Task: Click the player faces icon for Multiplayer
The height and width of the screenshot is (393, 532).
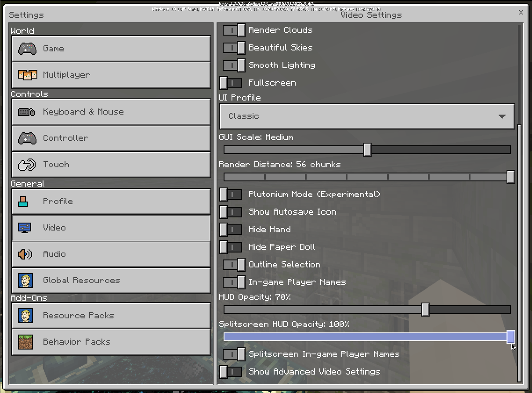Action: click(x=27, y=75)
